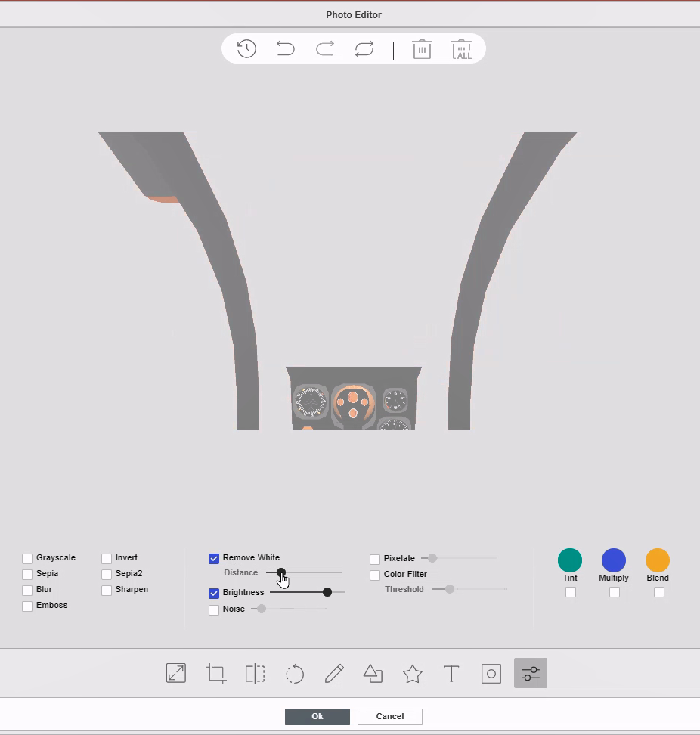
Task: Click the Reset loop-arrows icon
Action: click(x=364, y=48)
